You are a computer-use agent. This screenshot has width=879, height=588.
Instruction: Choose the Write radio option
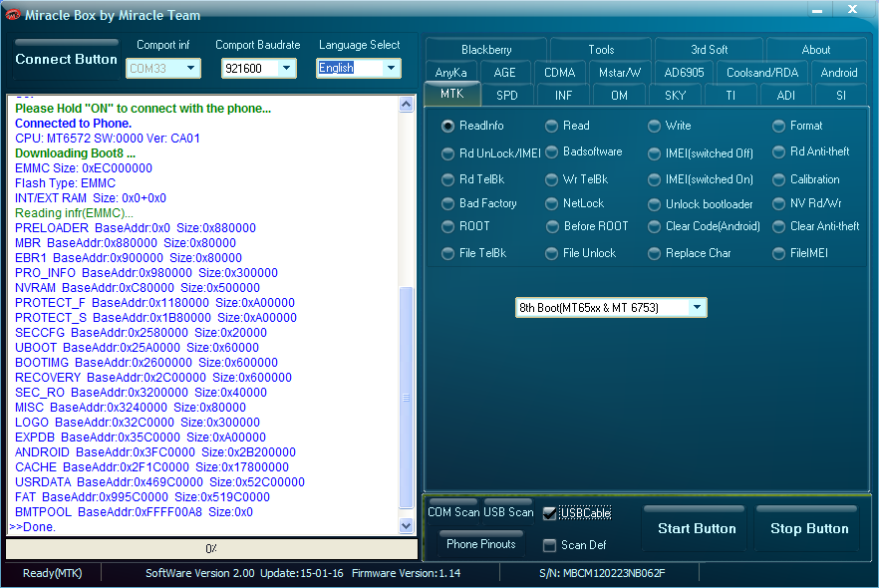[654, 126]
